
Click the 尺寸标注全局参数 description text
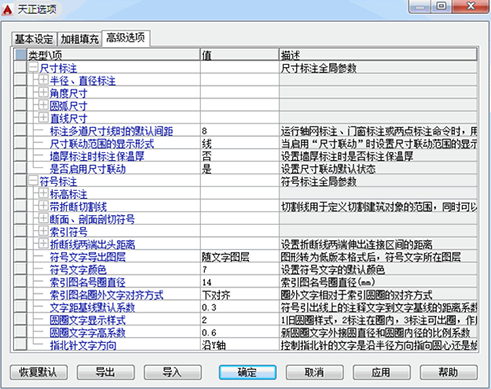319,68
